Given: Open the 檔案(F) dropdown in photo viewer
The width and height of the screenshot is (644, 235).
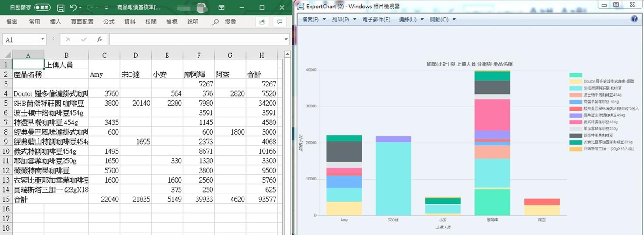Looking at the screenshot, I should click(x=314, y=20).
